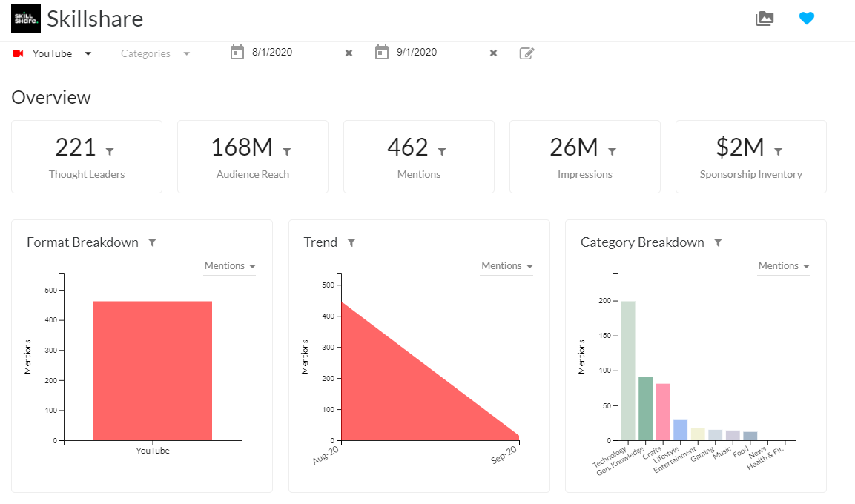Select the Technology bar in Category Breakdown

click(x=628, y=371)
